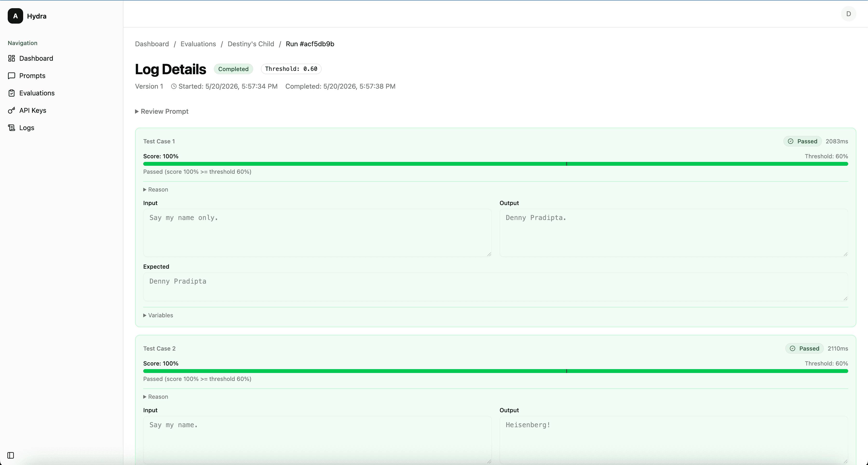This screenshot has width=868, height=465.
Task: Open the API Keys key icon
Action: 12,110
